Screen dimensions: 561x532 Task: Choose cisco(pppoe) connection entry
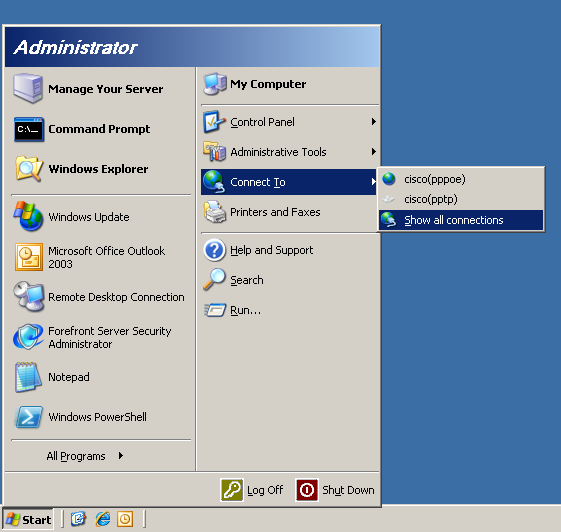[461, 179]
